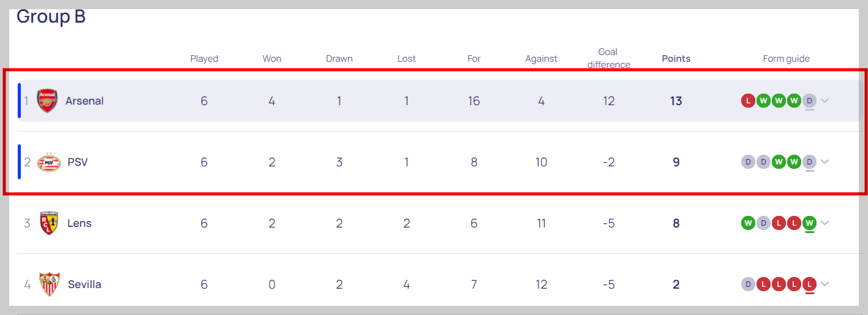868x315 pixels.
Task: Click Sevilla's underlined red L form badge
Action: (x=810, y=284)
